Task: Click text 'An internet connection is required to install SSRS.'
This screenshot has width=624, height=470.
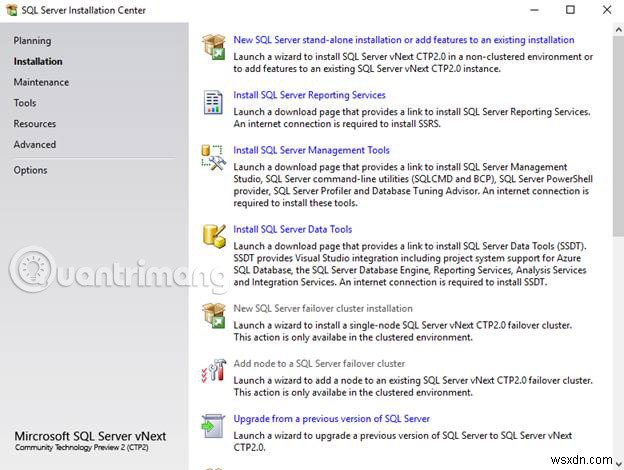Action: click(x=337, y=124)
